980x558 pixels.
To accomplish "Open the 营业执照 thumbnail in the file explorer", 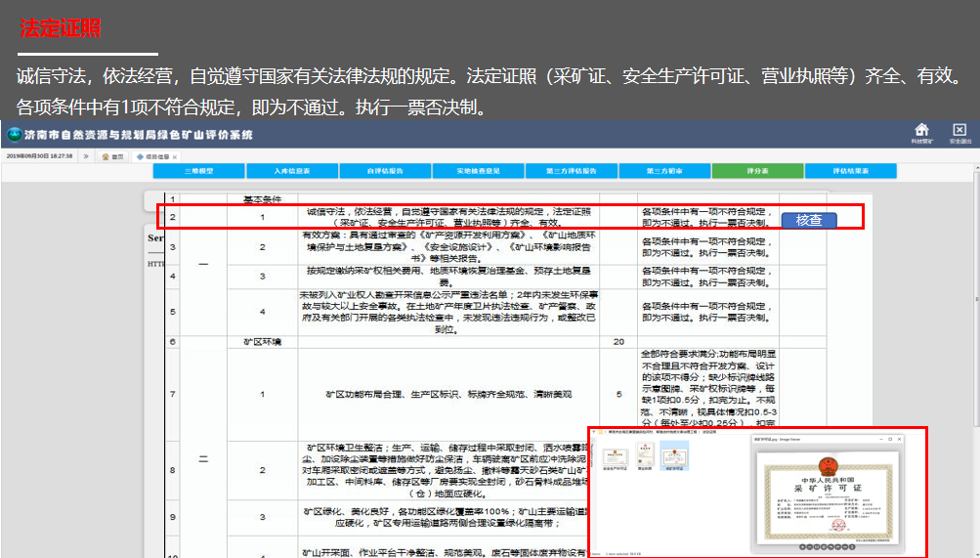I will 645,456.
